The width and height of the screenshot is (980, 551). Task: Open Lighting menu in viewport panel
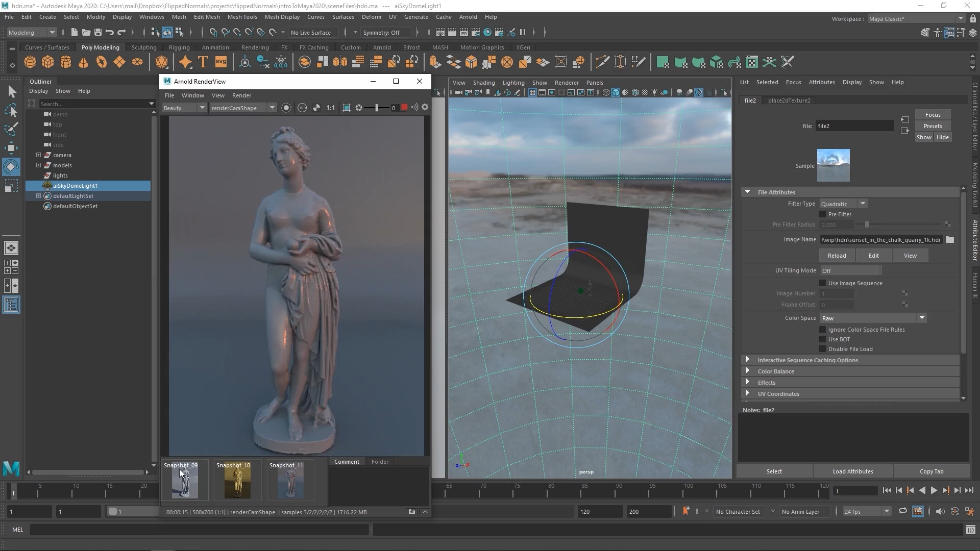tap(513, 83)
